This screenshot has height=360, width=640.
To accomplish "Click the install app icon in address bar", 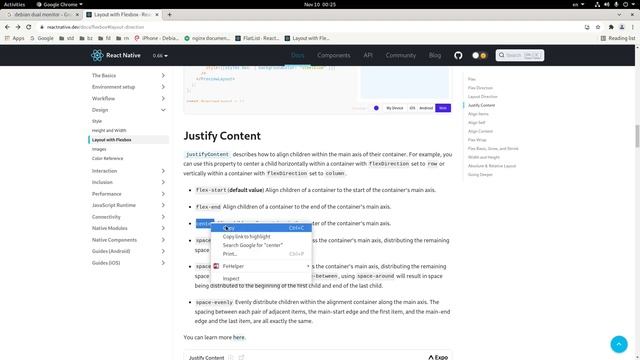I will click(587, 27).
